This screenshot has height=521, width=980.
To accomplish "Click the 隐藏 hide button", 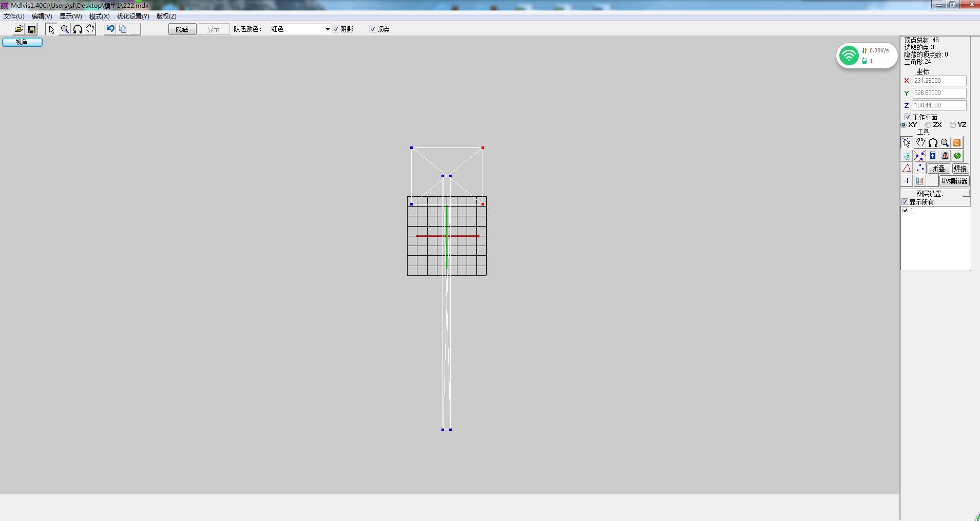I will tap(182, 29).
